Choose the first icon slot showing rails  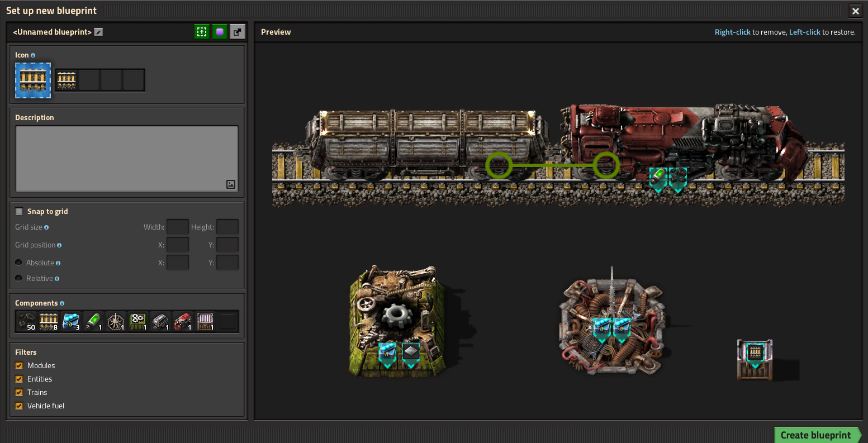click(x=67, y=80)
